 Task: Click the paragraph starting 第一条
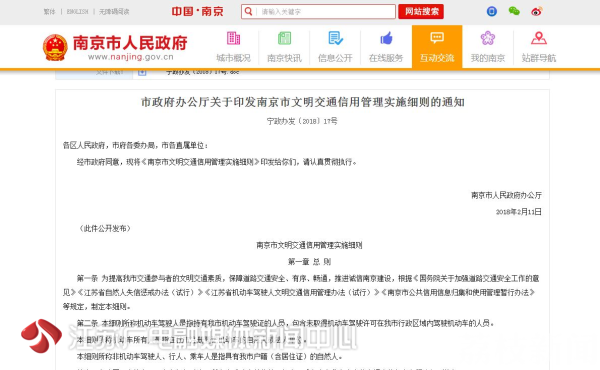(x=301, y=292)
